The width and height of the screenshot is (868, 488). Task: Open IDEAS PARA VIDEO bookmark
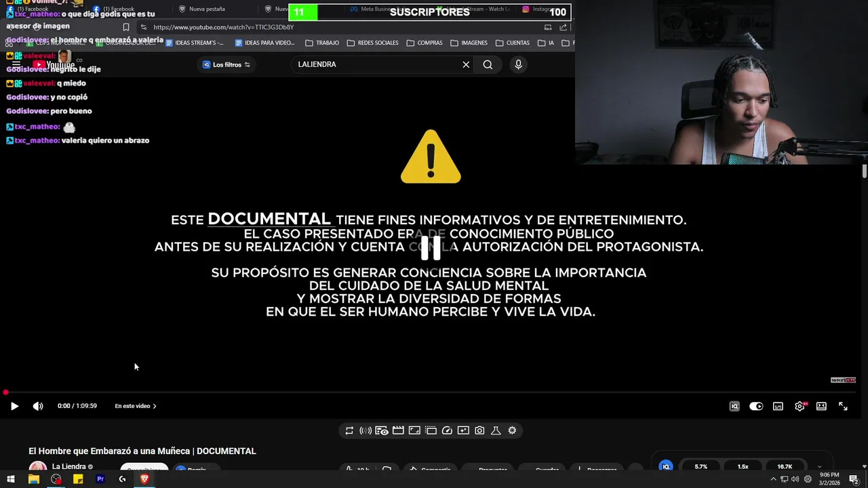(264, 43)
